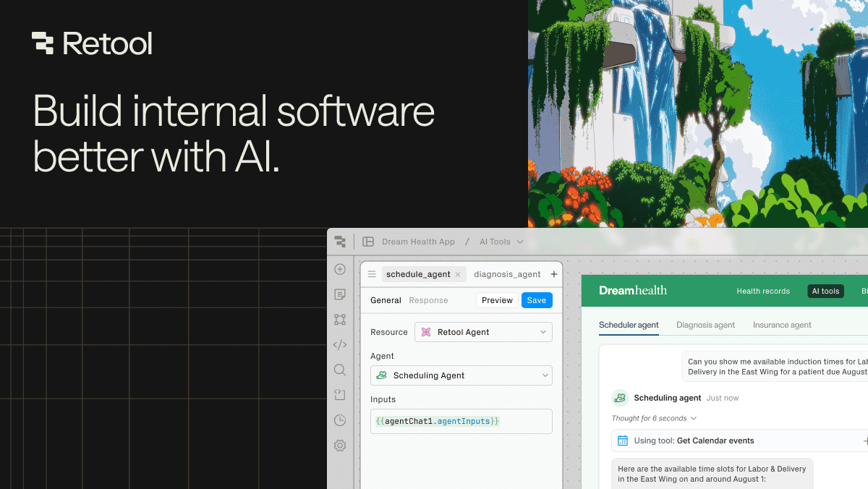The image size is (868, 489).
Task: Open the notes panel icon in the sidebar
Action: 340,294
